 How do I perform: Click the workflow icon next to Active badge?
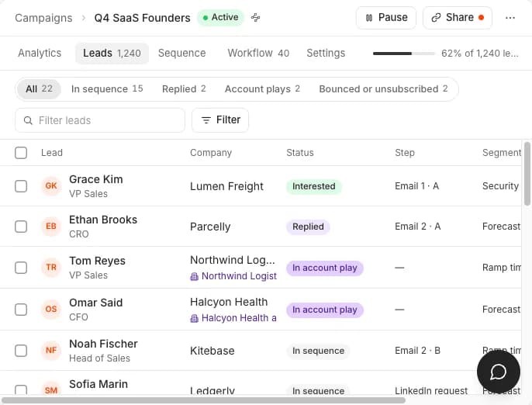pyautogui.click(x=255, y=17)
